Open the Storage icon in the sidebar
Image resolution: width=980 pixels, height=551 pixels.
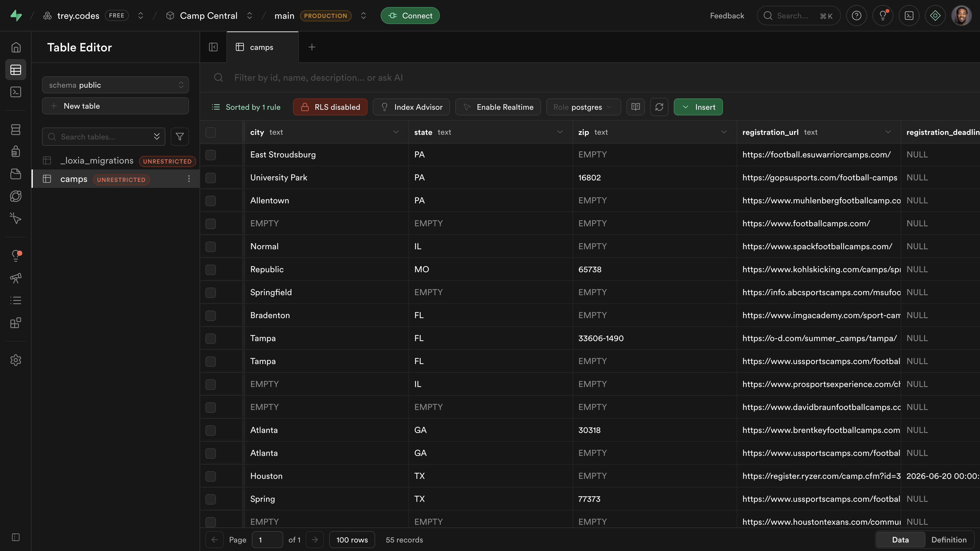(16, 174)
